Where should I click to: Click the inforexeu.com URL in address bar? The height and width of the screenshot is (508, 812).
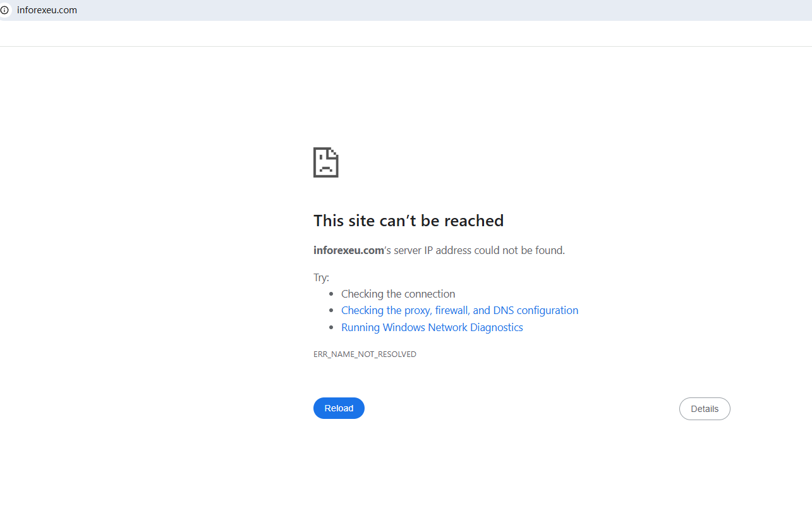(x=47, y=10)
